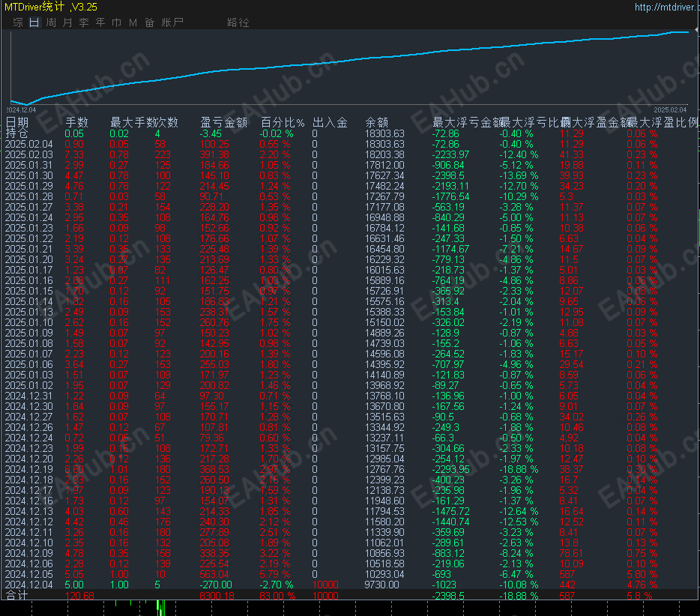
Task: Click the 最大浮盈金额 column header
Action: coord(595,122)
